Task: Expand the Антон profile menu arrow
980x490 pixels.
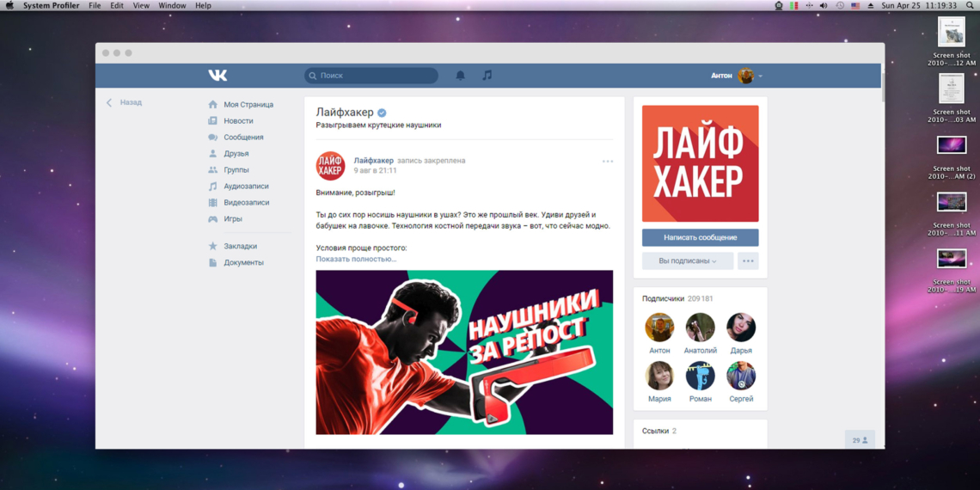Action: [761, 77]
